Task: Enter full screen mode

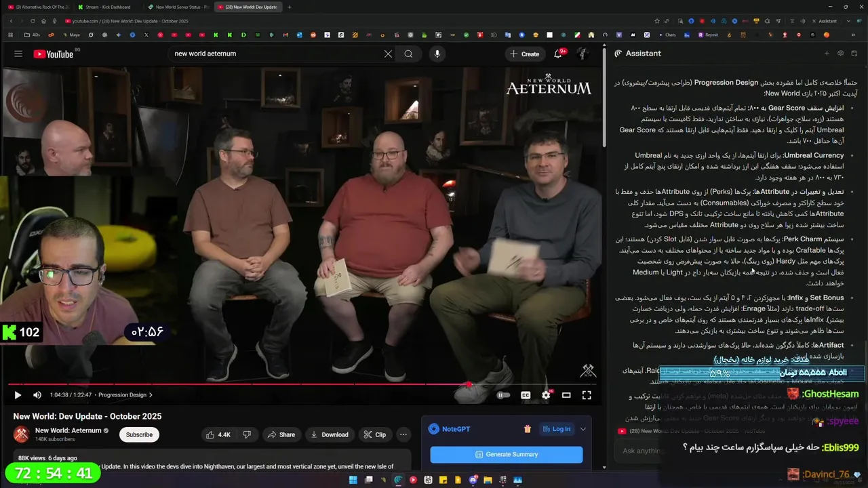Action: click(587, 395)
